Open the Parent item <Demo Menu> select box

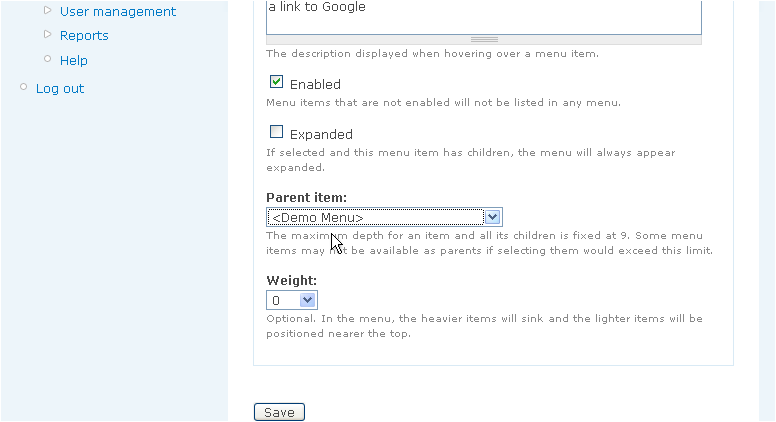tap(385, 217)
